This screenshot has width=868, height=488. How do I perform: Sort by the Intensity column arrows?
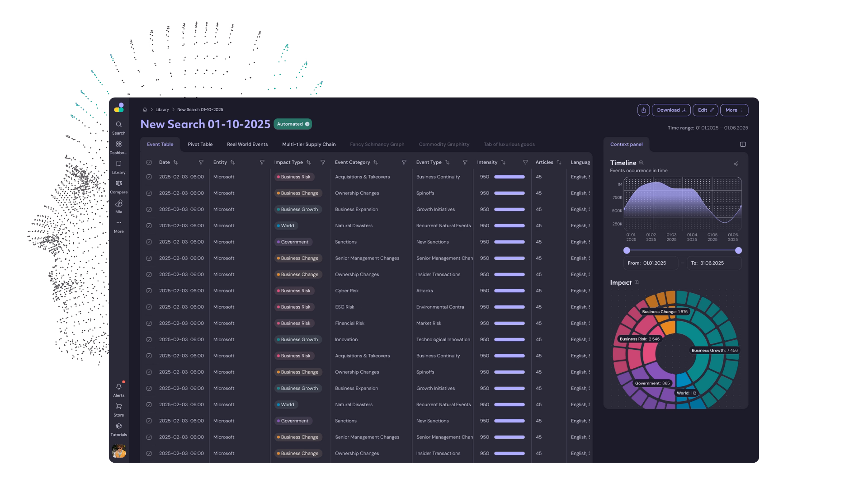pos(503,162)
